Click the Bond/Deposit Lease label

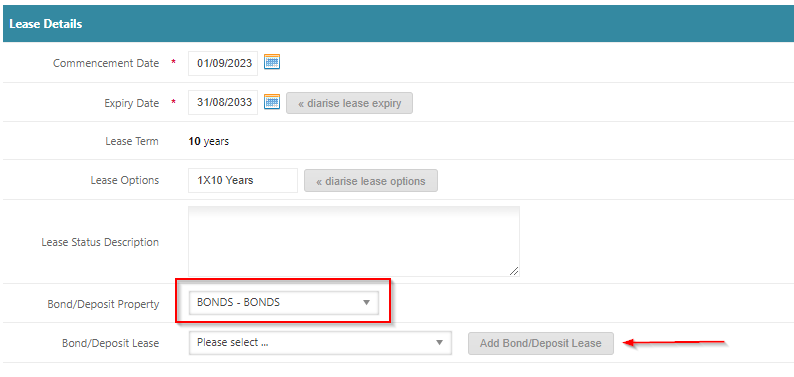click(110, 343)
